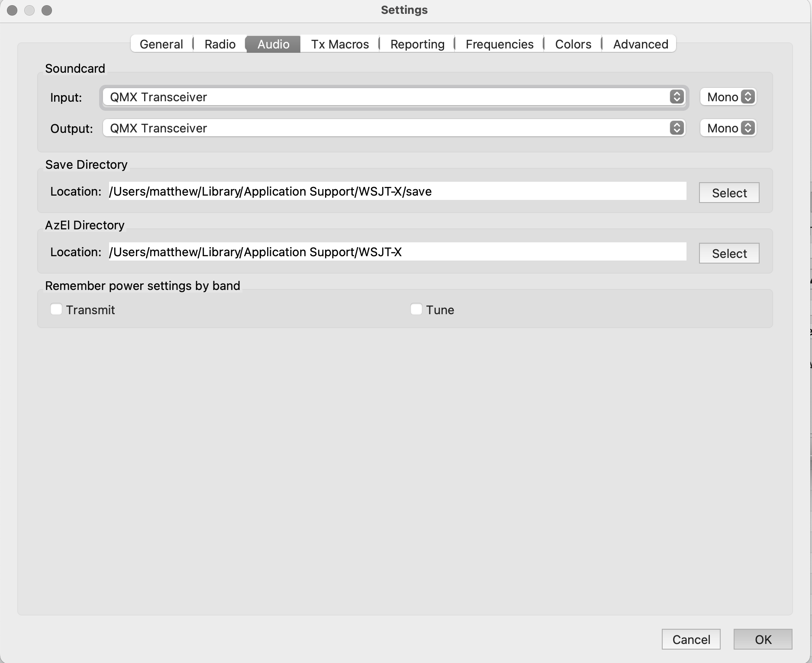Enable Tune power setting by band

[x=416, y=309]
